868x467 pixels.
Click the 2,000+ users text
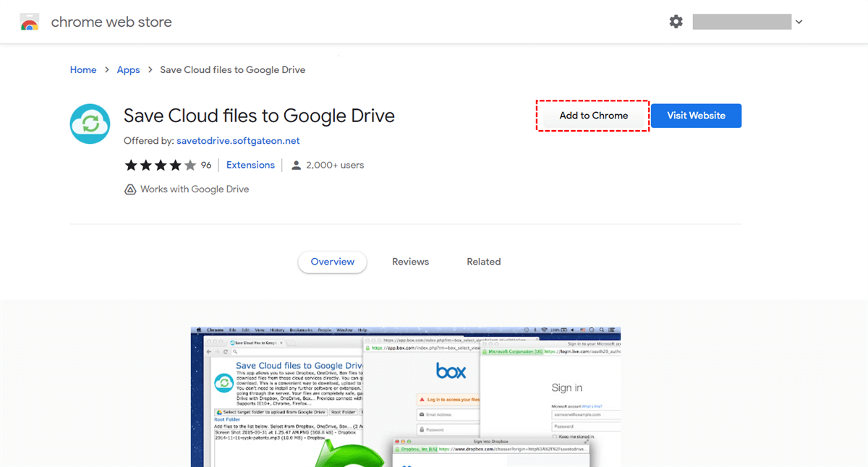(335, 165)
